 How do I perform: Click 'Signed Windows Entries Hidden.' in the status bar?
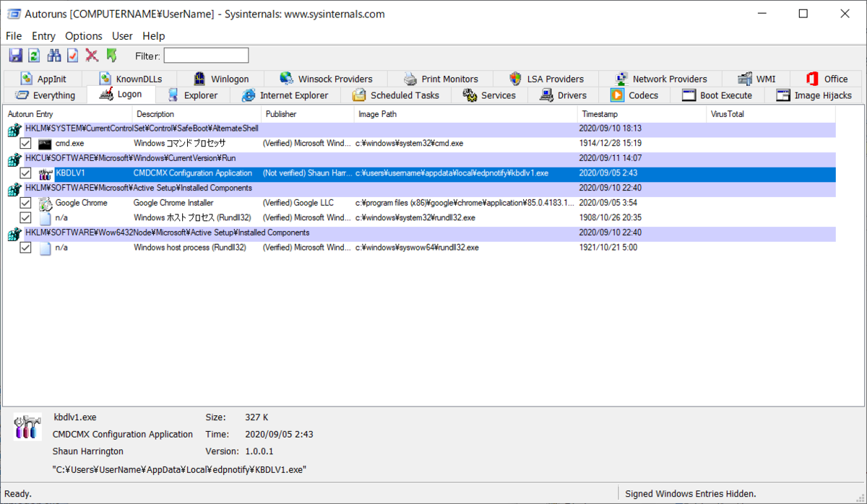pos(690,494)
